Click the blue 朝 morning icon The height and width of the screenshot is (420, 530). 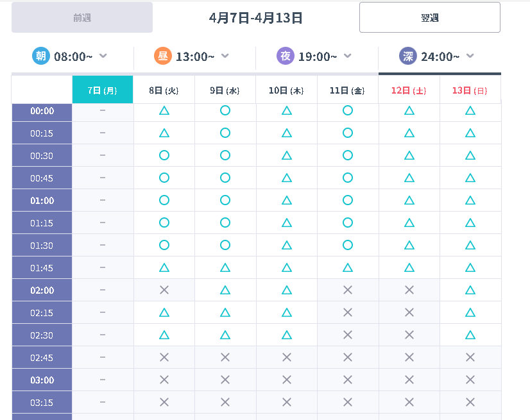(x=41, y=56)
